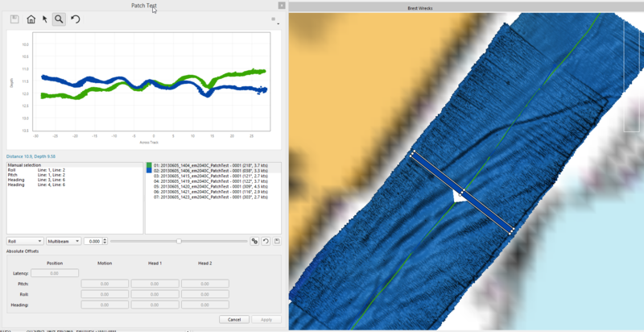Activate the magnifier zoom tool

[x=60, y=19]
